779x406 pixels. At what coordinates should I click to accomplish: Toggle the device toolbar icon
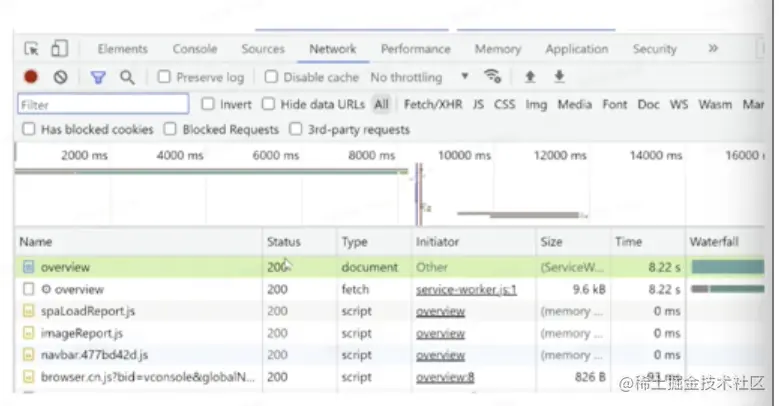(59, 49)
